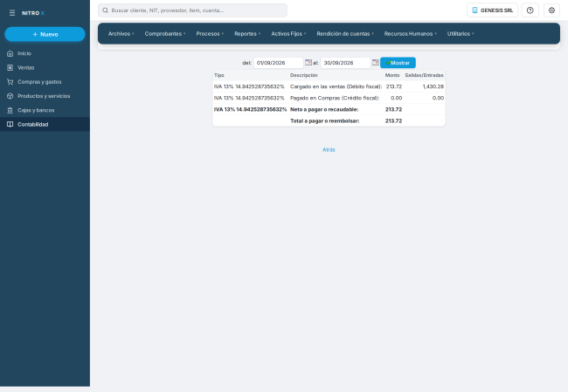Click the Productos y servicios box icon
This screenshot has height=392, width=568.
tap(10, 96)
